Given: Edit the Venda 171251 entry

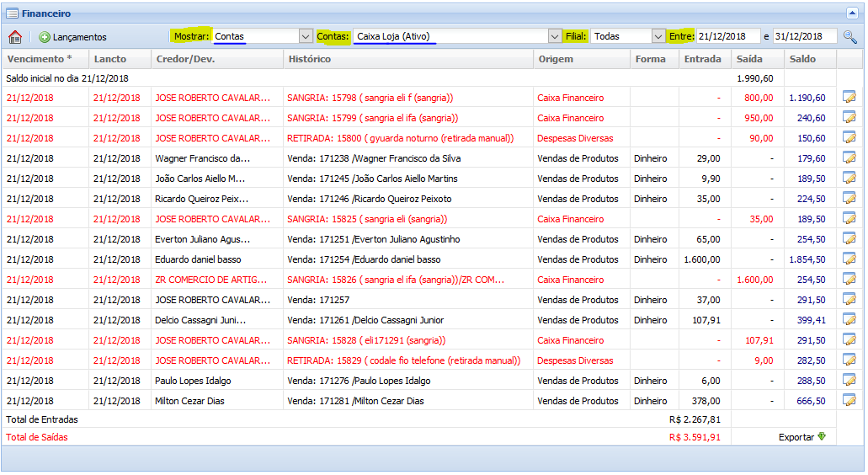Looking at the screenshot, I should click(x=849, y=238).
